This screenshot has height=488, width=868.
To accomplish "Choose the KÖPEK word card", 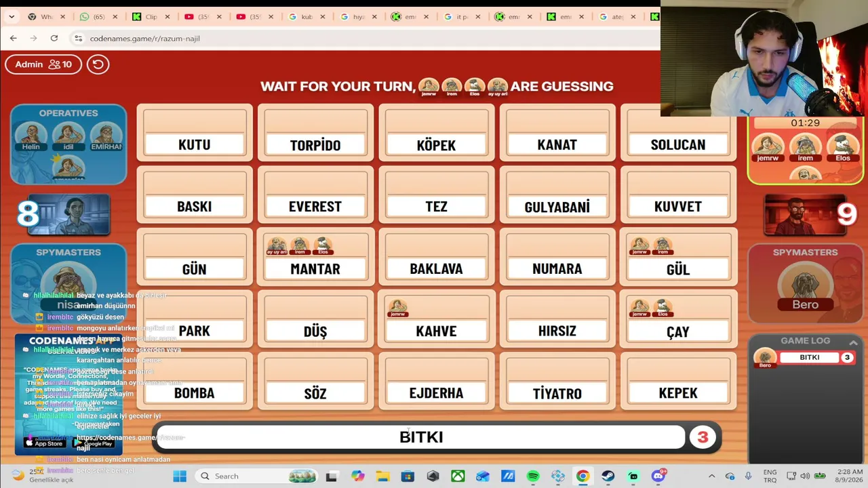I will [x=437, y=134].
